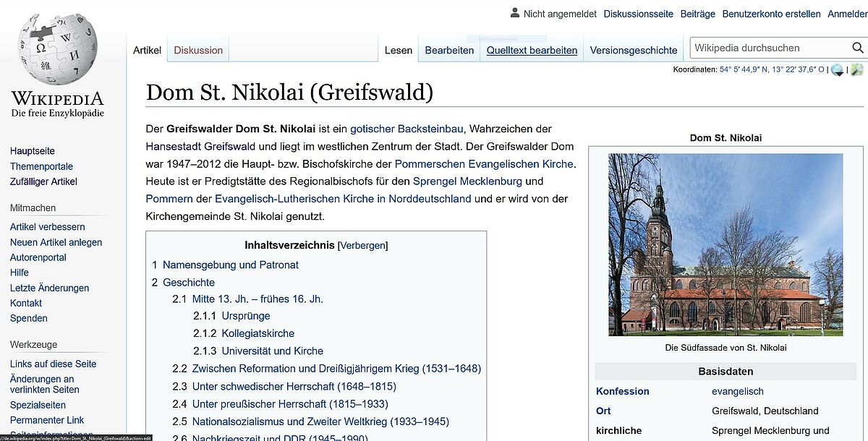Go to Hauptseite in sidebar

pos(33,151)
